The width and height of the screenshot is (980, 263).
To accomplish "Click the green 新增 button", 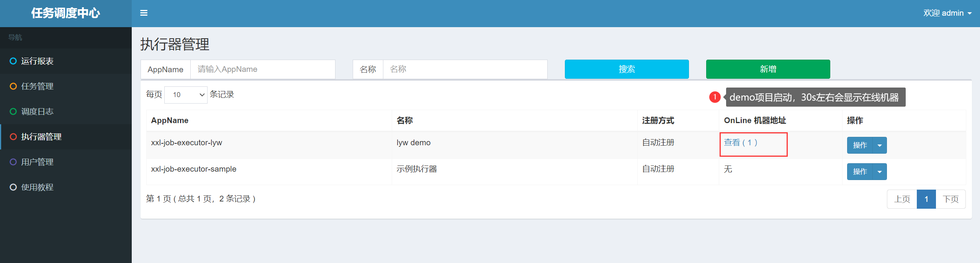I will 768,69.
